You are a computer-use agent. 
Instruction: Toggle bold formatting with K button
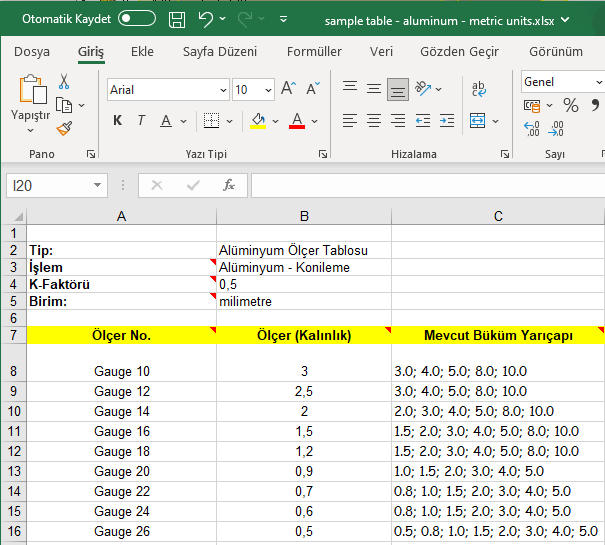point(117,121)
